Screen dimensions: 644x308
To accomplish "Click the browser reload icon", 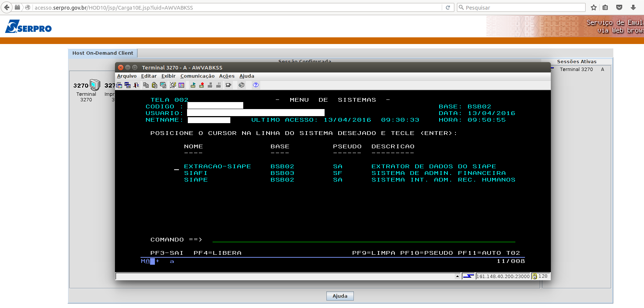I will (x=448, y=7).
